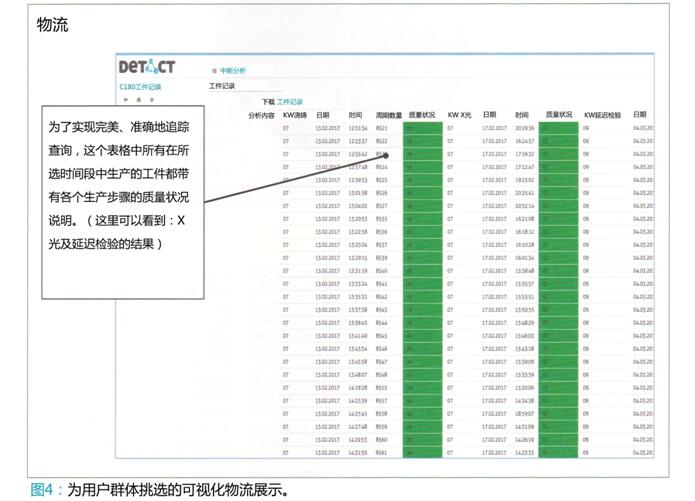
Task: Select cycle number 8540 cell
Action: (382, 270)
